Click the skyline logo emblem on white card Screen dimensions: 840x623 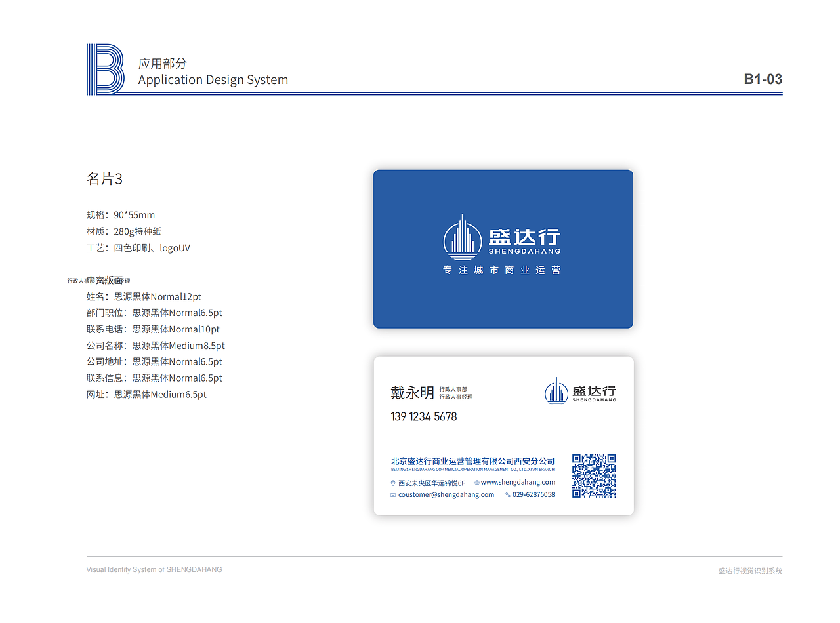coord(556,392)
